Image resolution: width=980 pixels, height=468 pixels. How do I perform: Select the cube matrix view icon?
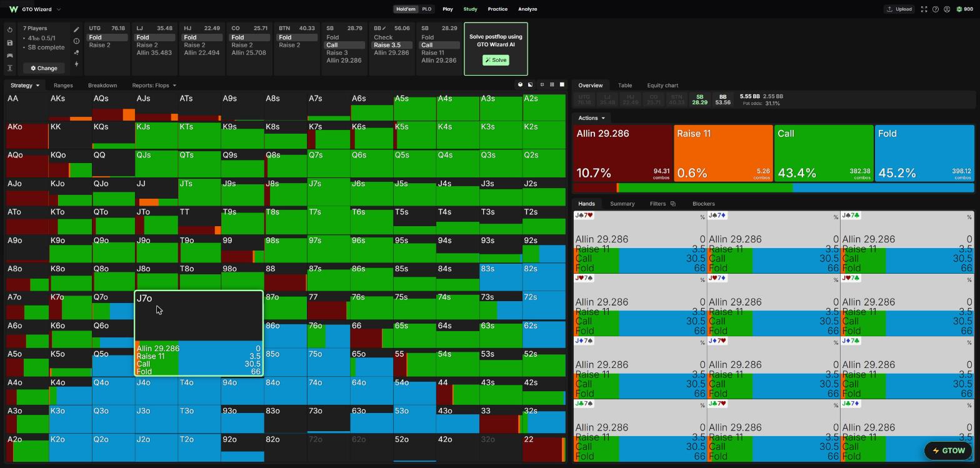tap(520, 85)
